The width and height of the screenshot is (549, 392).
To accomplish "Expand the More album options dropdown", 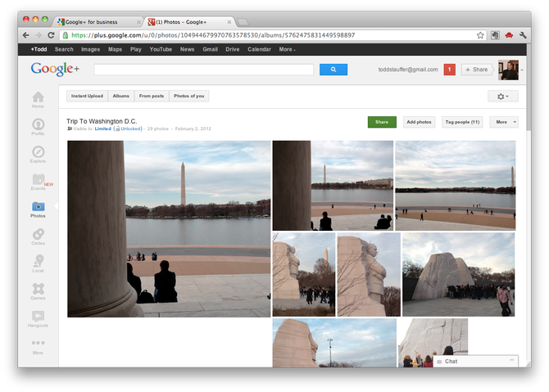I will pyautogui.click(x=504, y=122).
